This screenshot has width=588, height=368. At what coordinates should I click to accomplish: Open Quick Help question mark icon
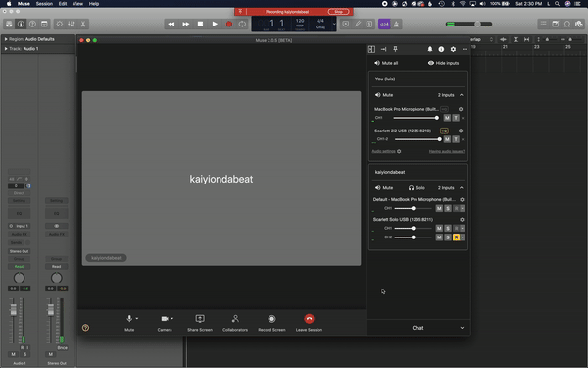(x=32, y=24)
